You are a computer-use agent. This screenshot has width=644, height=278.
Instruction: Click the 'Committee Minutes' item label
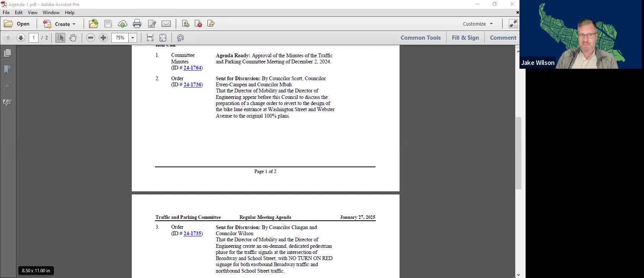[183, 58]
